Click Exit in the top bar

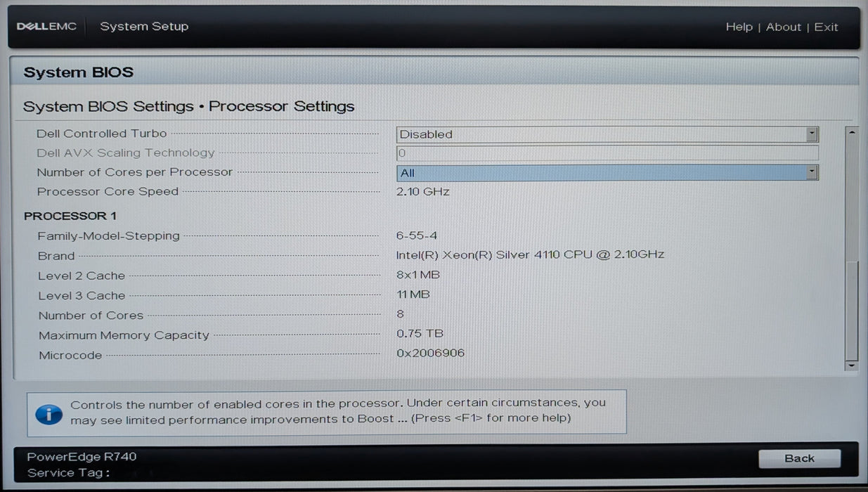click(x=826, y=27)
